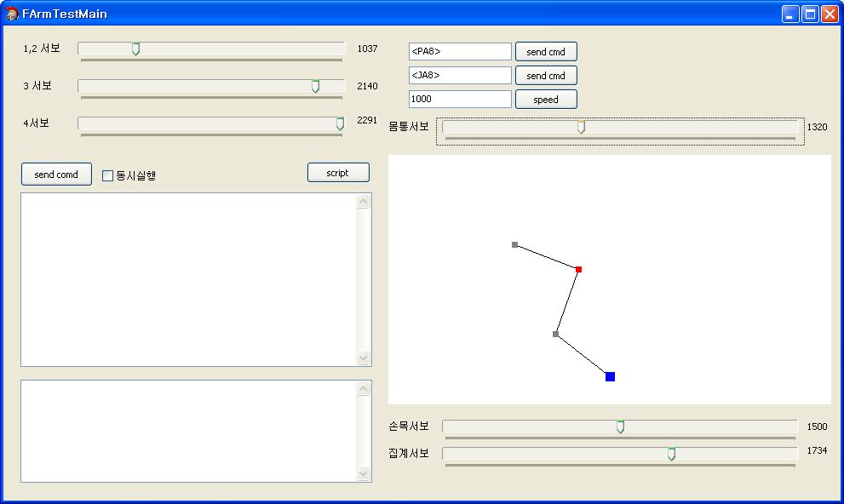Focus the <PA8> command input field
Image resolution: width=844 pixels, height=504 pixels.
tap(460, 52)
